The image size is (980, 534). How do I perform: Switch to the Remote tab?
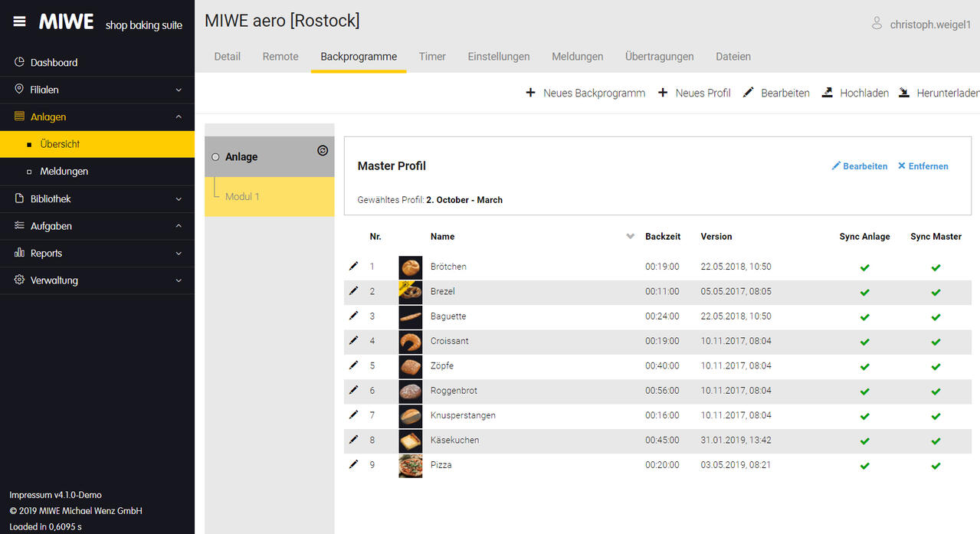point(280,57)
